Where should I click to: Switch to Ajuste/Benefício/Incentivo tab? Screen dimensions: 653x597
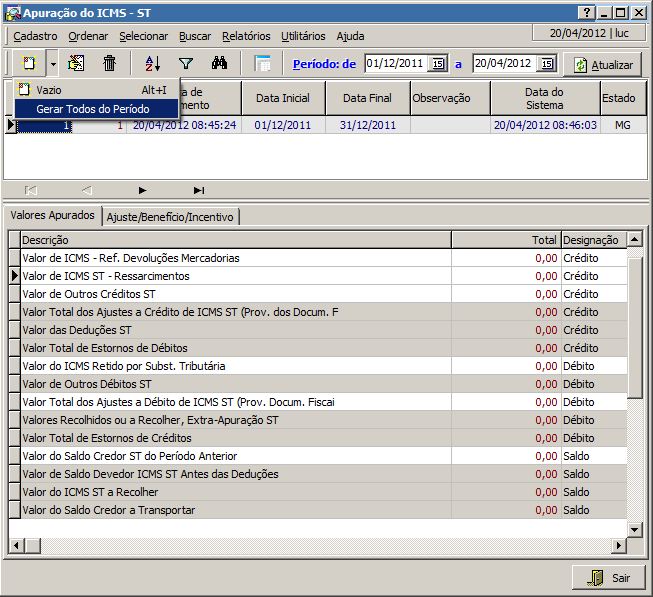pyautogui.click(x=169, y=216)
